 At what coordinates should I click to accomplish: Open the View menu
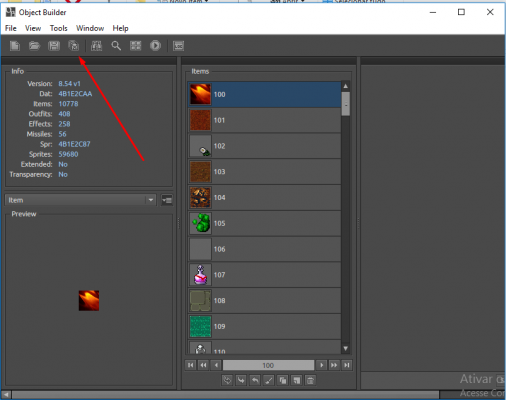(33, 28)
